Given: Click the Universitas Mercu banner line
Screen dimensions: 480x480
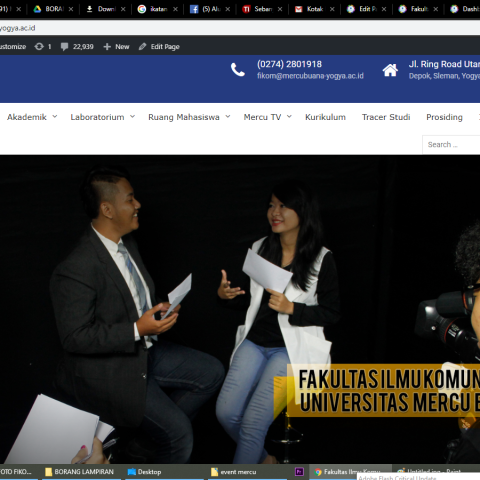Looking at the screenshot, I should pos(389,402).
